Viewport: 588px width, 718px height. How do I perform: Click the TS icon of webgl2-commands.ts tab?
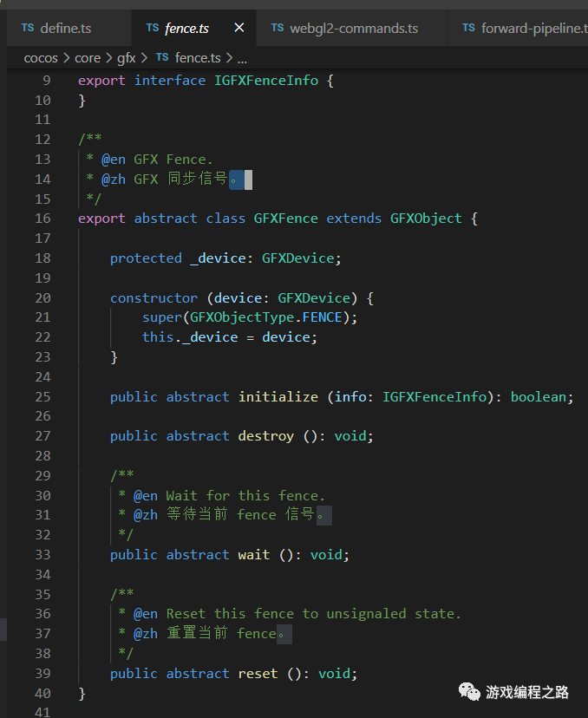coord(278,28)
